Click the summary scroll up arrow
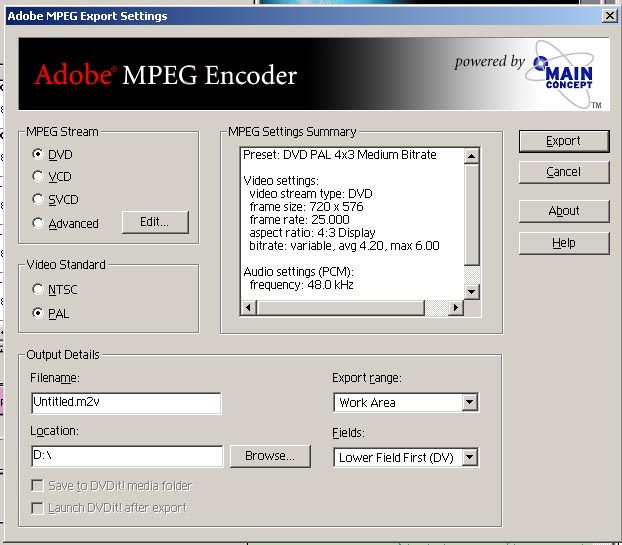Image resolution: width=622 pixels, height=545 pixels. pos(472,156)
